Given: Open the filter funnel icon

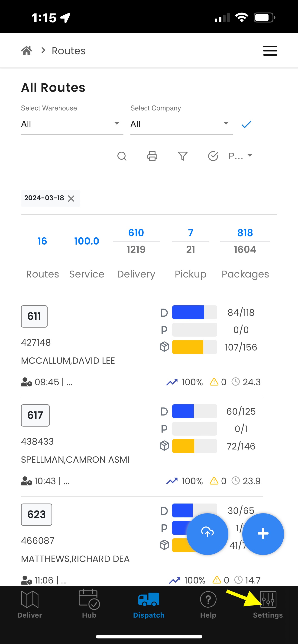Looking at the screenshot, I should (183, 156).
